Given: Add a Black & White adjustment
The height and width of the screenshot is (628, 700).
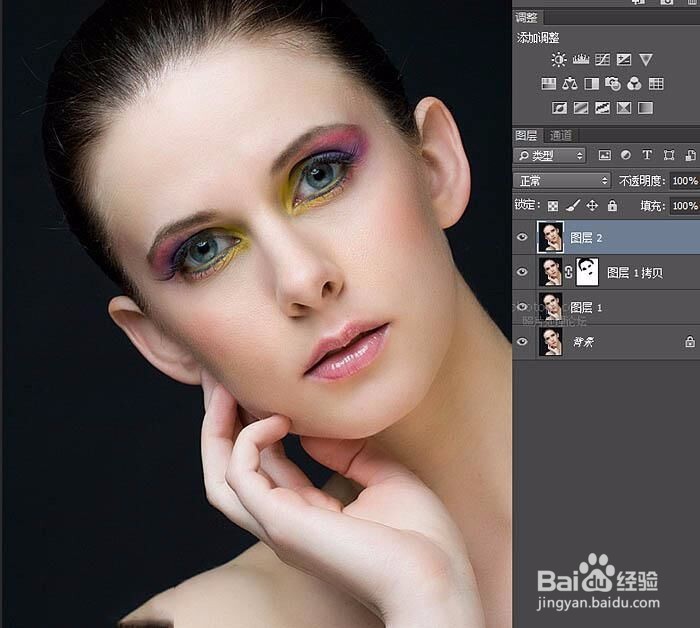Looking at the screenshot, I should (x=592, y=83).
